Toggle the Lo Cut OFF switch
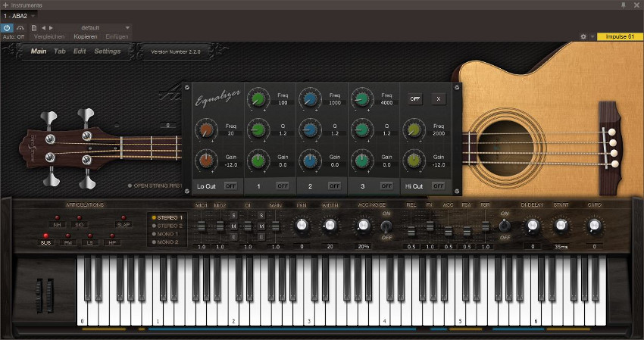 point(231,186)
